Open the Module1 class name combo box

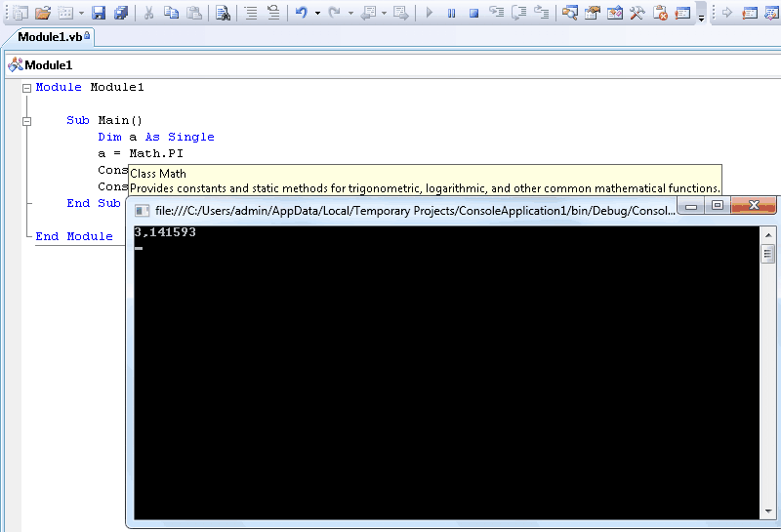tap(393, 65)
